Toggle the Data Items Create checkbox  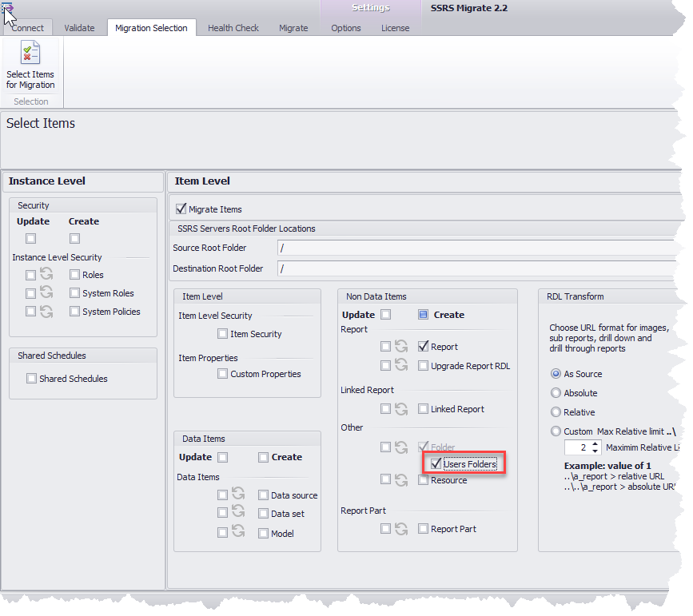pos(264,457)
